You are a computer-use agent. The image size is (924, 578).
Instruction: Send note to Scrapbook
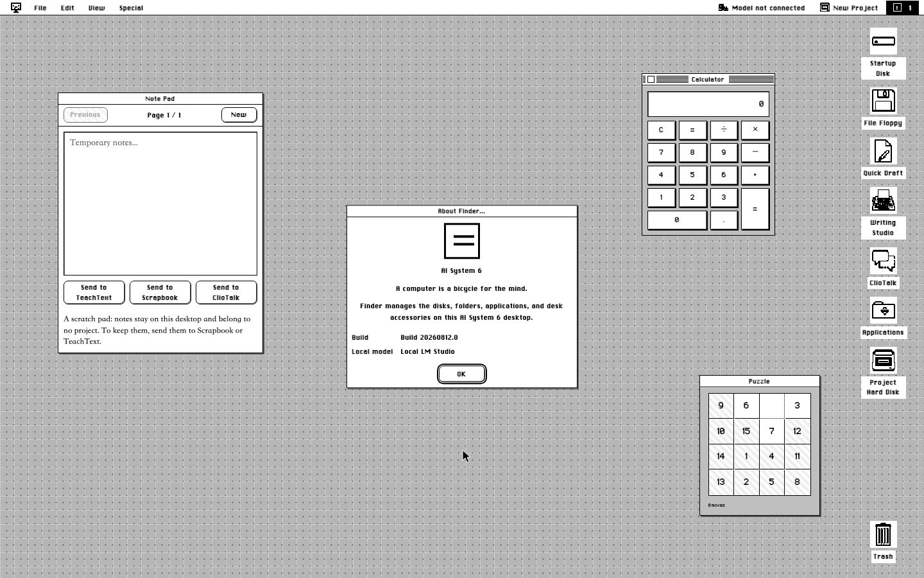click(x=160, y=292)
